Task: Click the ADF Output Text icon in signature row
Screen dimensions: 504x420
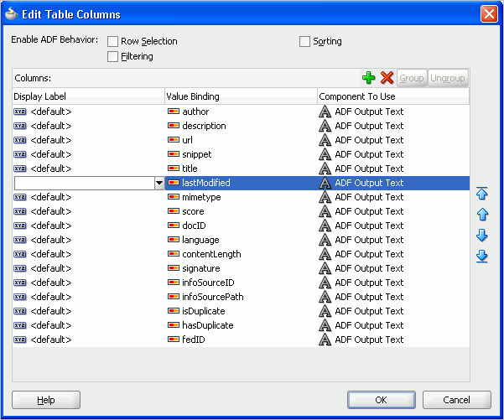Action: [x=325, y=268]
